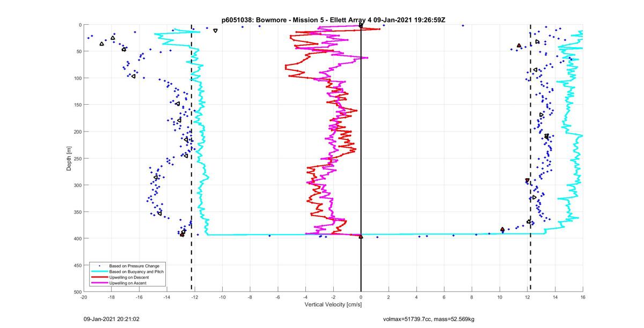Click the 'Depth [m]' axis label
644x328 pixels.
tap(69, 158)
